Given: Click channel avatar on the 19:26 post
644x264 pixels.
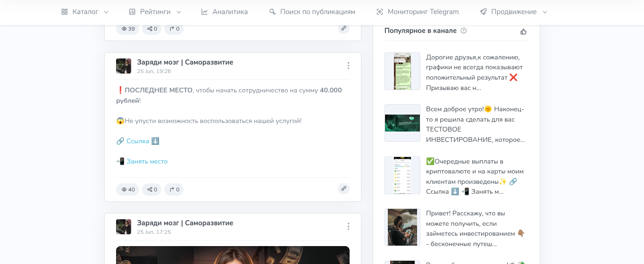Looking at the screenshot, I should [x=124, y=66].
